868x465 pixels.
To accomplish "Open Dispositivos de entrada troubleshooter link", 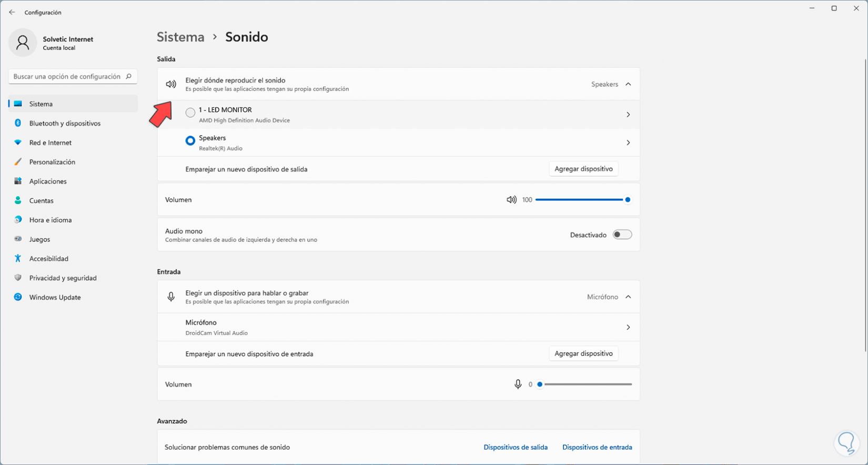I will [597, 447].
